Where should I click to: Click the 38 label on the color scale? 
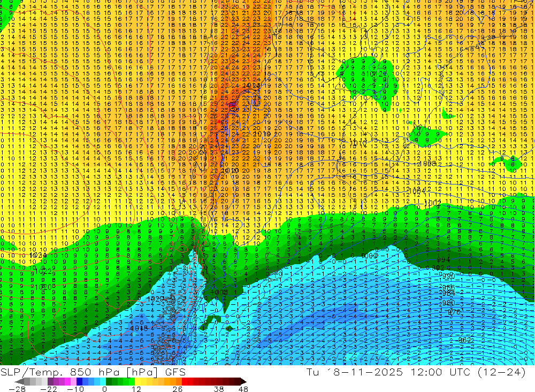click(x=219, y=389)
